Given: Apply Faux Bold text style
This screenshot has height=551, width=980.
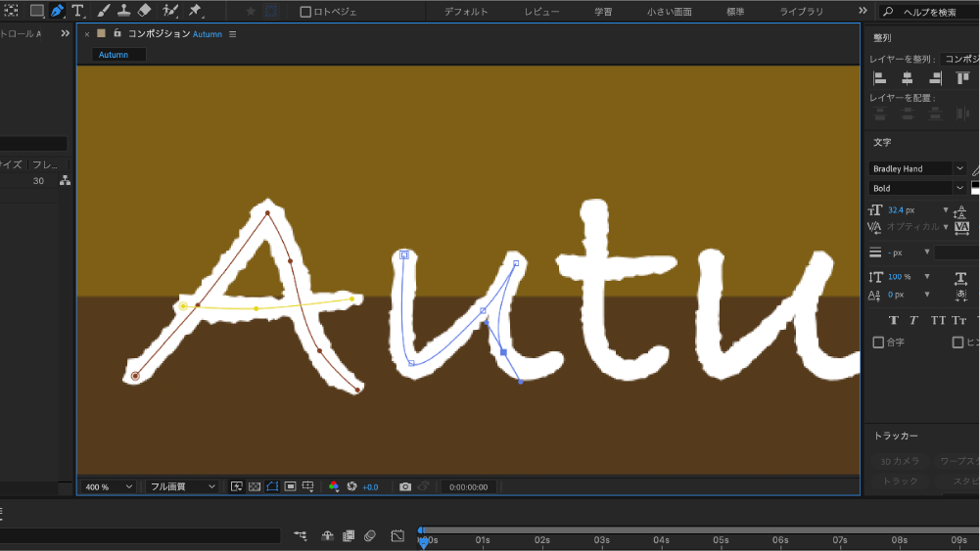Looking at the screenshot, I should coord(893,320).
